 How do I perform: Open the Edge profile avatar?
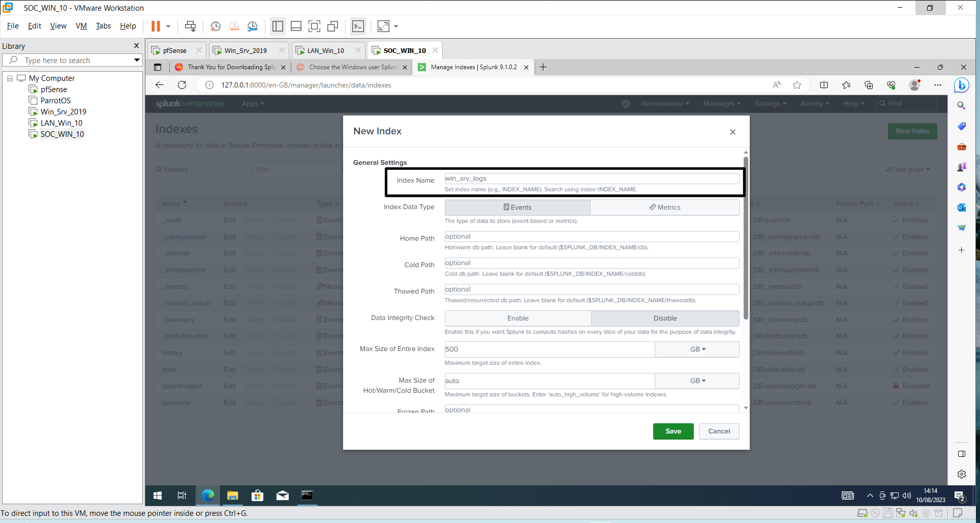click(914, 85)
